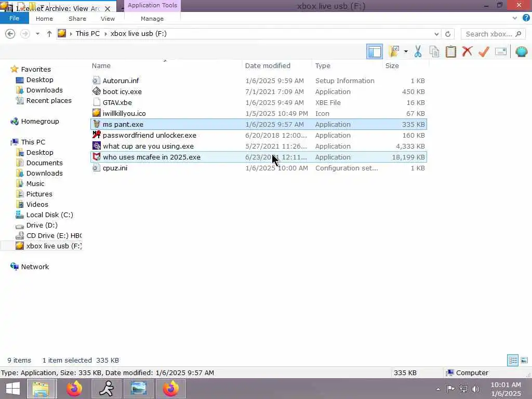Click the Cut scissors icon
Screen dimensions: 532x399
418,51
